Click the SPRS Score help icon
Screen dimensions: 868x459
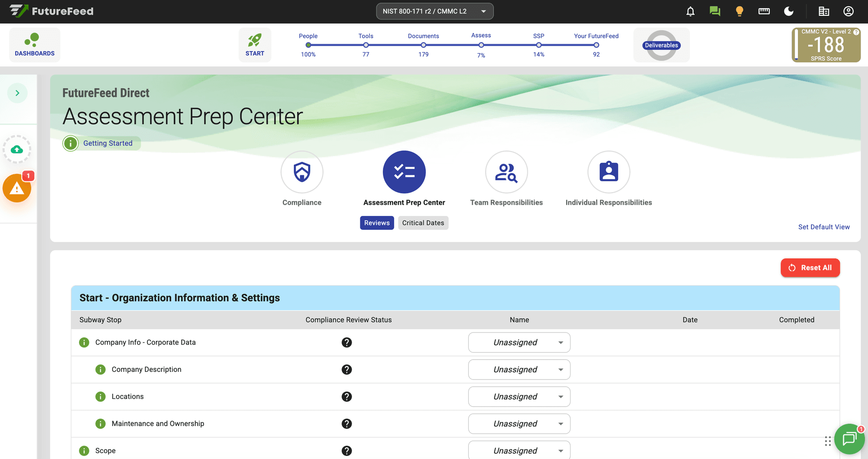[856, 32]
